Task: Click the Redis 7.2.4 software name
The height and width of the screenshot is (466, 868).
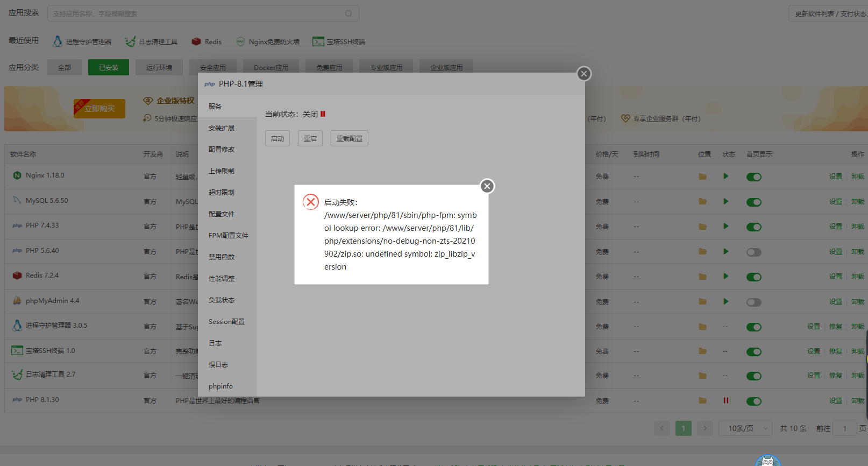Action: tap(42, 276)
